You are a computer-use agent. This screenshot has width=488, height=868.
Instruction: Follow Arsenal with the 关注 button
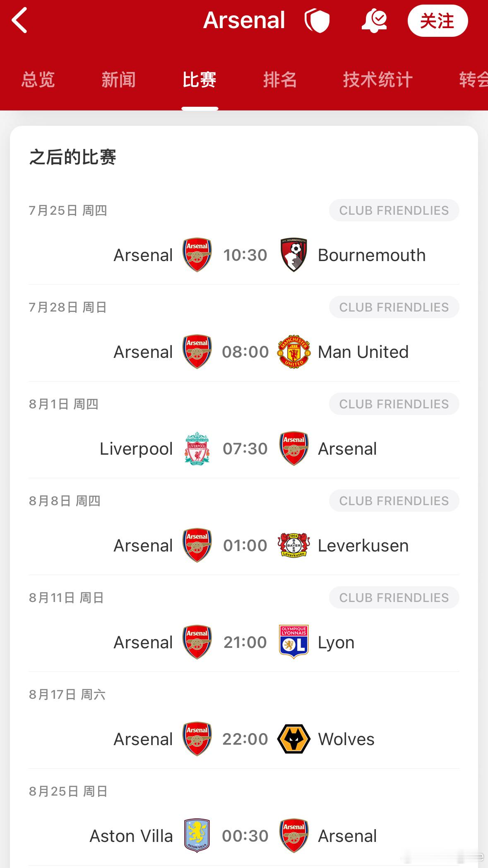pos(438,21)
